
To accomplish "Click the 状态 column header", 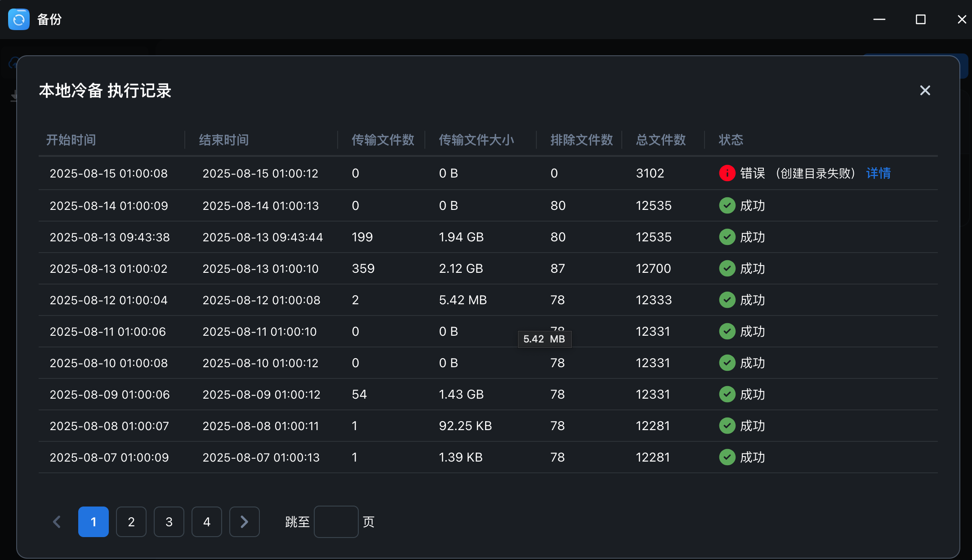I will (x=731, y=140).
